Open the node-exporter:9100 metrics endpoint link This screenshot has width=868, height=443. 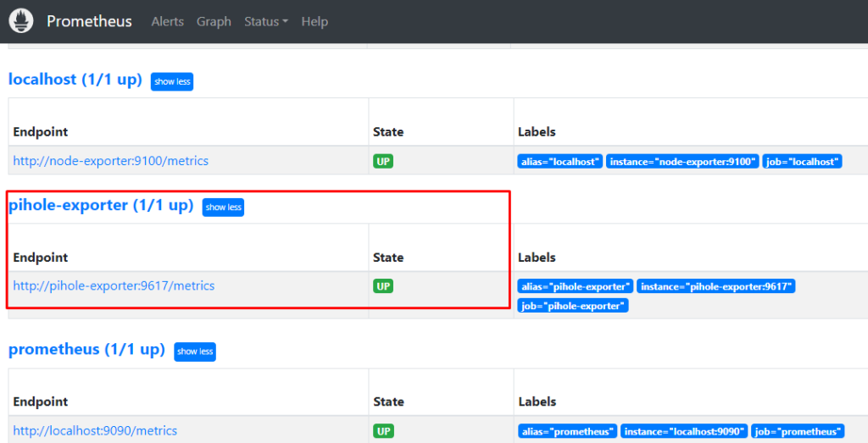pos(111,161)
